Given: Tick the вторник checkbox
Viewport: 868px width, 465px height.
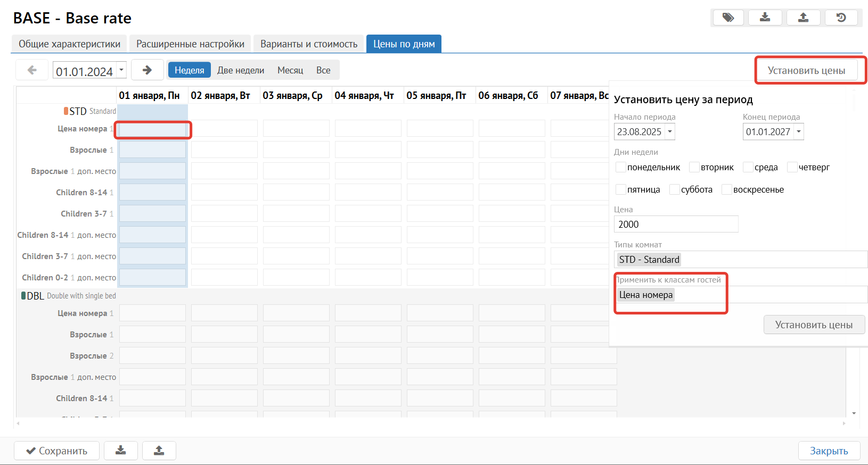Looking at the screenshot, I should tap(694, 167).
